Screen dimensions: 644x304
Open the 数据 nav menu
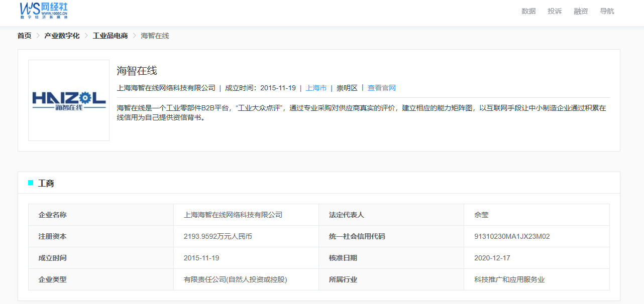pos(528,11)
